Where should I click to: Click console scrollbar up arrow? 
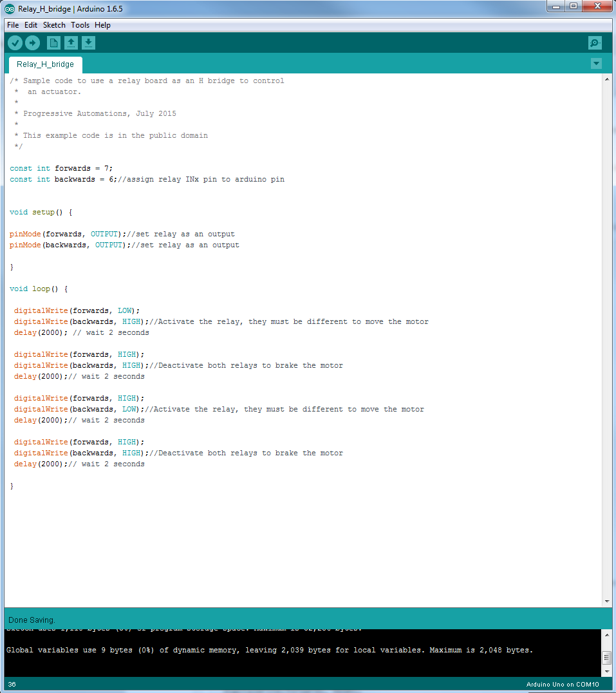(x=607, y=634)
